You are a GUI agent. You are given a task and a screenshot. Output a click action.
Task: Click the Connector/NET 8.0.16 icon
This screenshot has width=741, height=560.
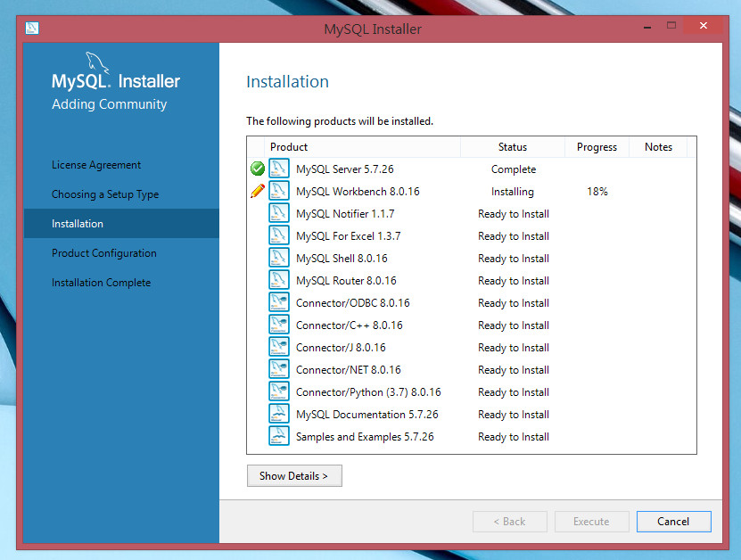coord(279,369)
